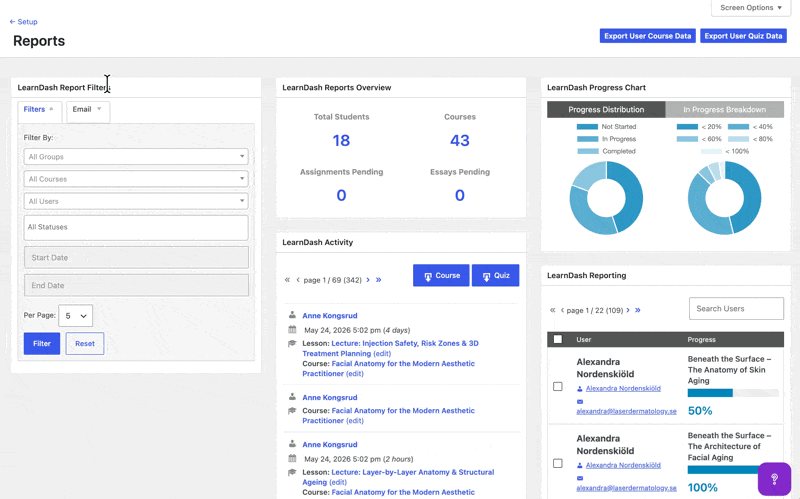This screenshot has height=499, width=800.
Task: Focus the End Date field
Action: [136, 285]
